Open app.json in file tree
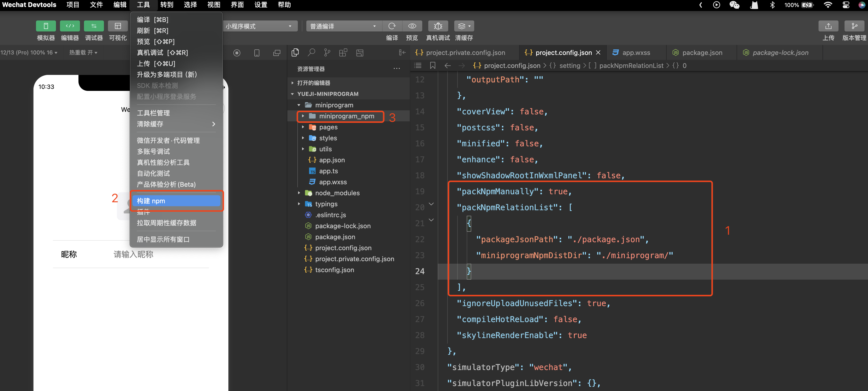The width and height of the screenshot is (868, 391). tap(349, 160)
